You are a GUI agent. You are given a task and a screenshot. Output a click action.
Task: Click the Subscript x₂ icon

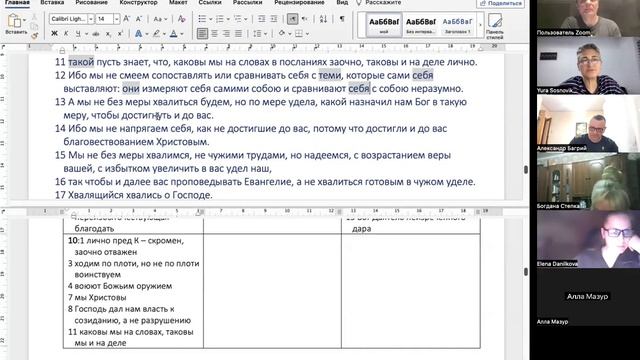108,34
